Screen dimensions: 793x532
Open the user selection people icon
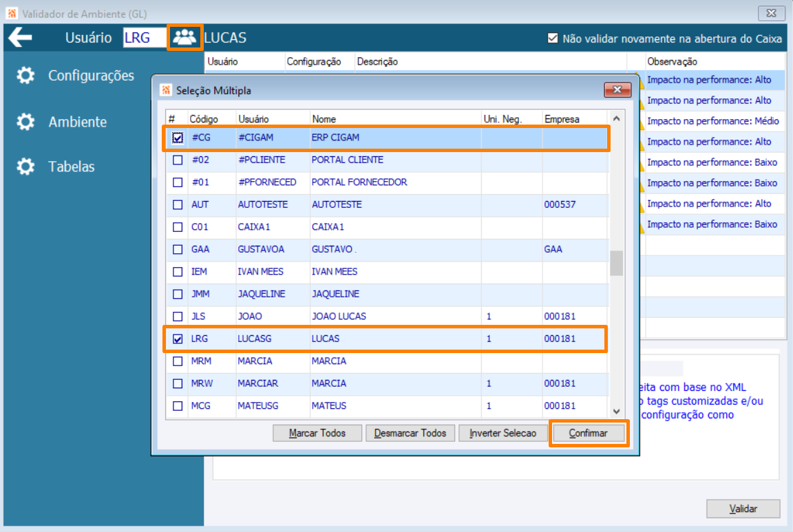click(184, 37)
